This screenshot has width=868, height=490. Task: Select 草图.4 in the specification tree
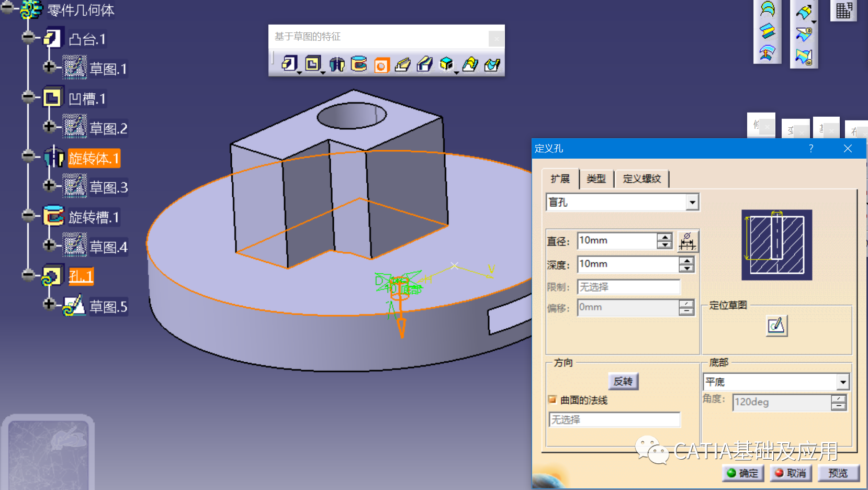108,247
